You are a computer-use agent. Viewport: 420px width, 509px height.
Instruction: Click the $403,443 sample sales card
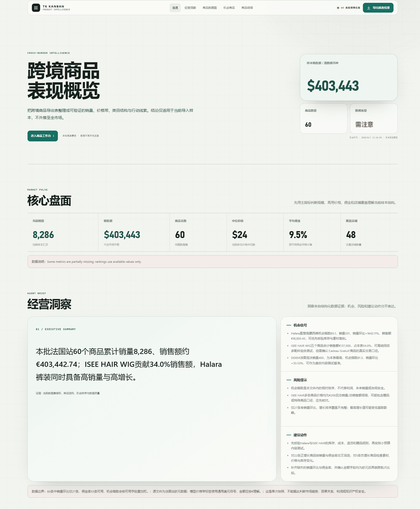[349, 77]
